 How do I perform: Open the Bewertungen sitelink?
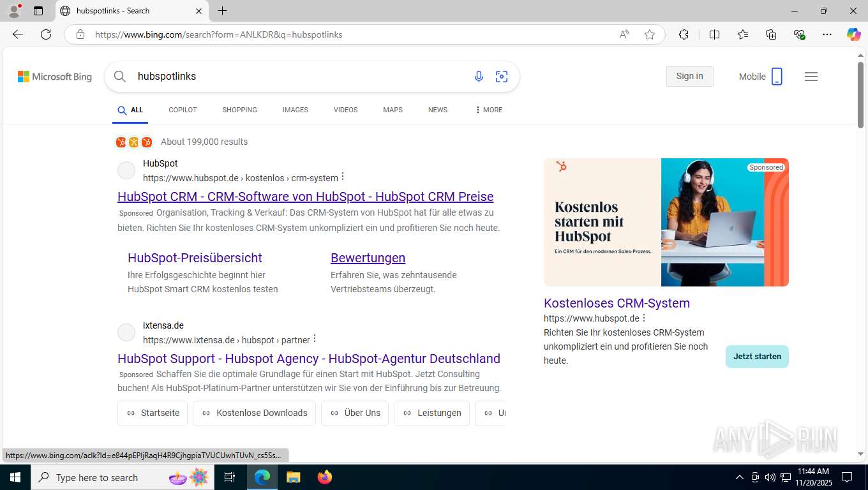368,258
